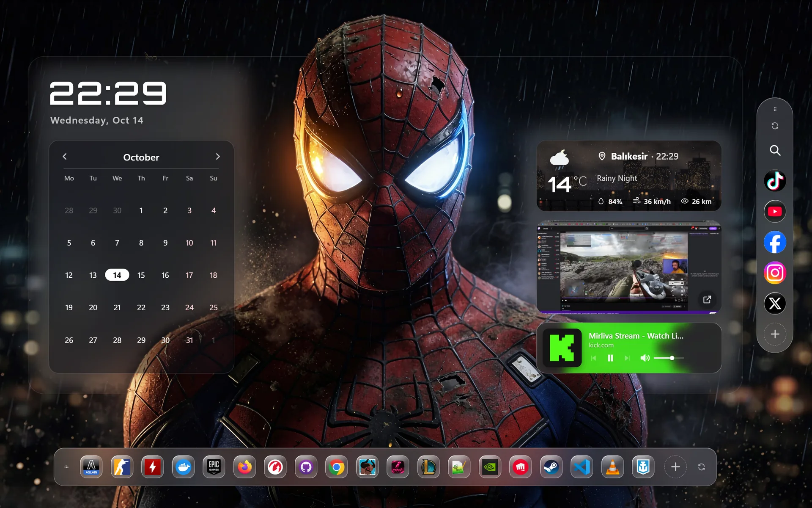Select October 24 in the calendar
The image size is (812, 508).
[x=189, y=308]
